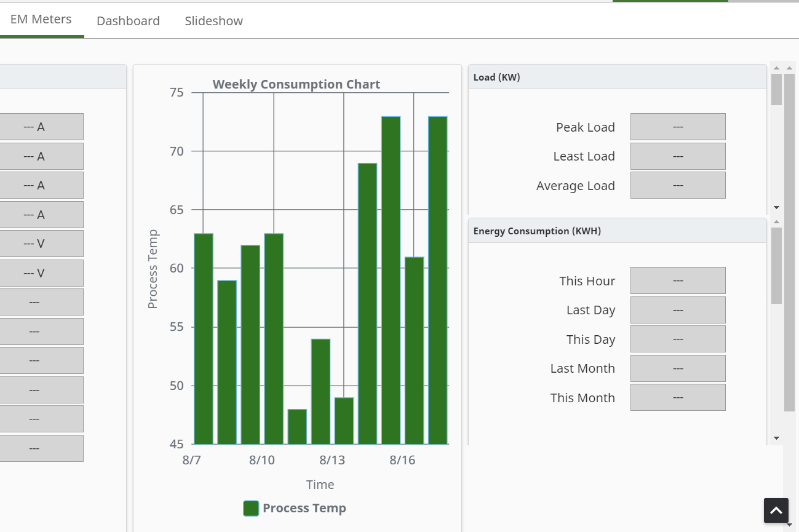Click Energy Consumption panel scroll up arrow
This screenshot has height=532, width=799.
[776, 221]
